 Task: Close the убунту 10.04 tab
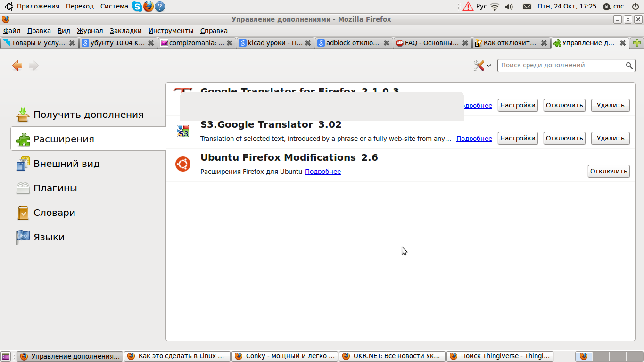click(151, 43)
